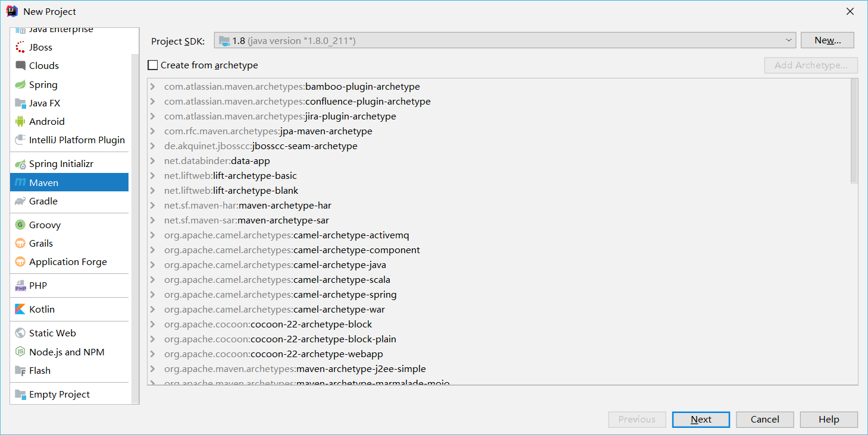The height and width of the screenshot is (435, 868).
Task: Select Android project type
Action: click(69, 122)
